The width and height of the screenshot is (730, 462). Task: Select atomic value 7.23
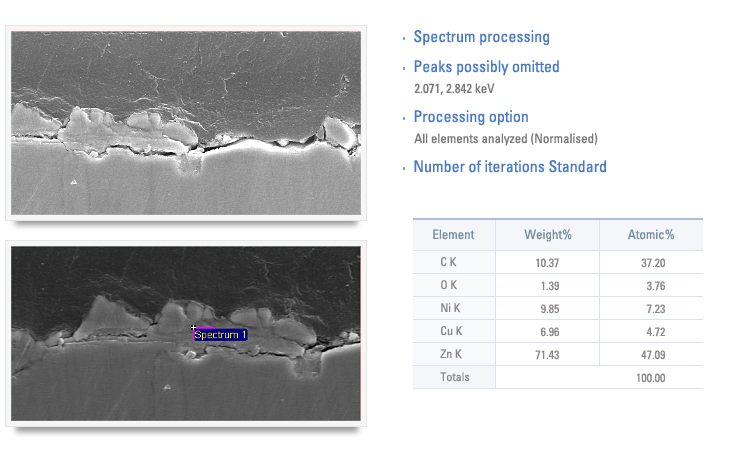[656, 309]
